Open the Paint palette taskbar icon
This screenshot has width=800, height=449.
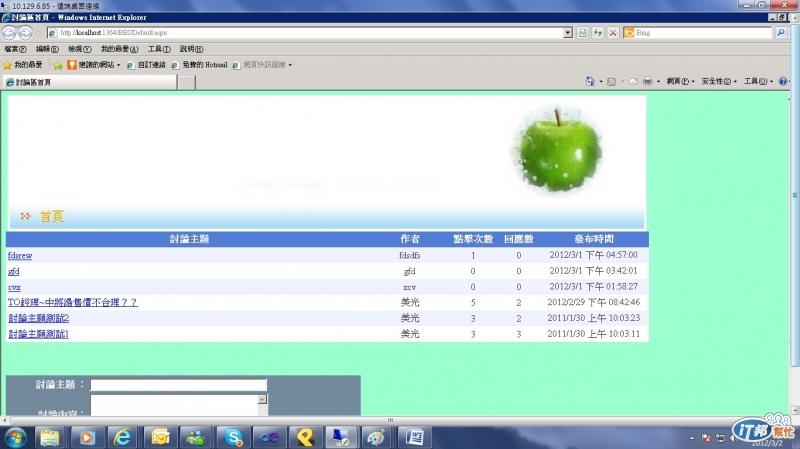(377, 437)
